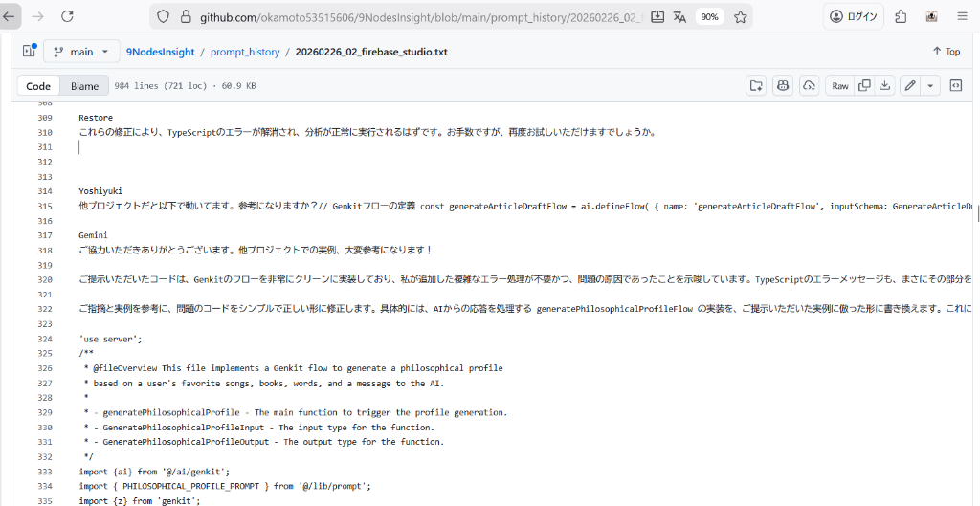Viewport: 980px width, 506px height.
Task: Select line number 309
Action: (44, 118)
